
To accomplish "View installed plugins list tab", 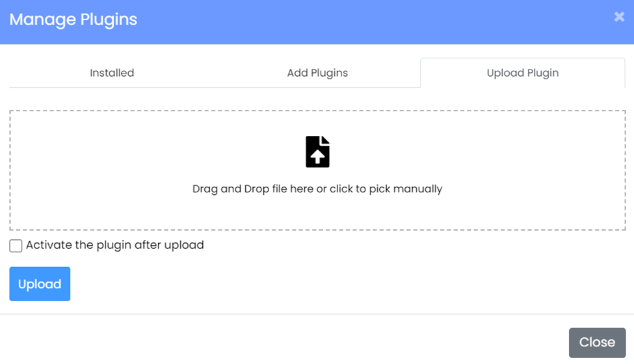I will [112, 73].
